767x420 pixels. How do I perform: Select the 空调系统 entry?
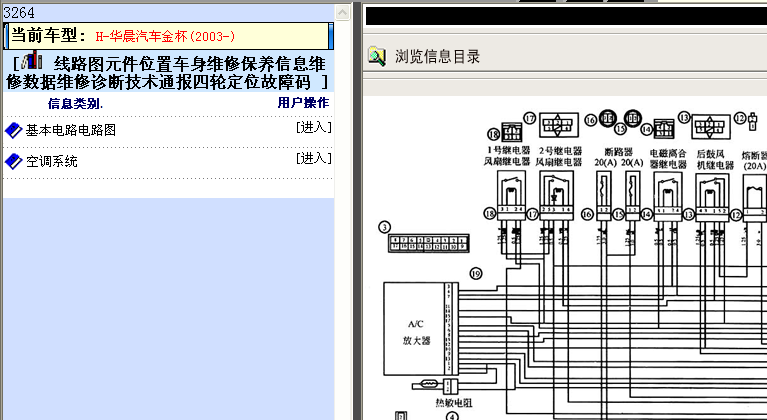click(52, 161)
